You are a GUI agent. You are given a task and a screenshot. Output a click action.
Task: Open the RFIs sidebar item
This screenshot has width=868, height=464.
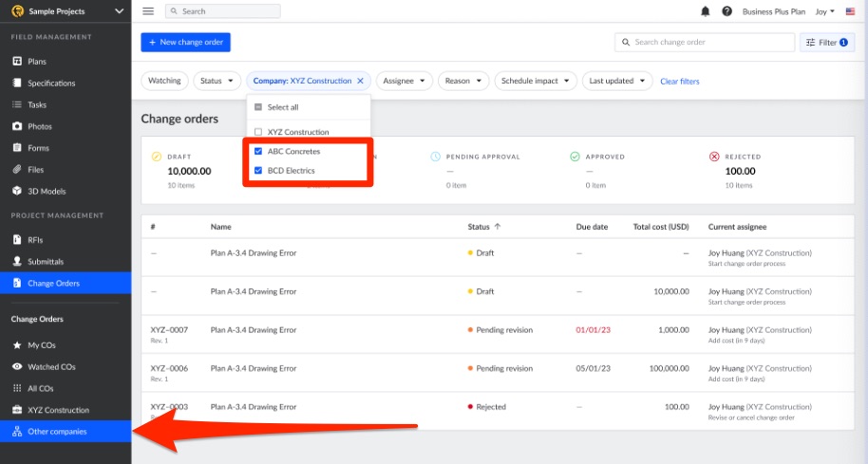[x=36, y=240]
